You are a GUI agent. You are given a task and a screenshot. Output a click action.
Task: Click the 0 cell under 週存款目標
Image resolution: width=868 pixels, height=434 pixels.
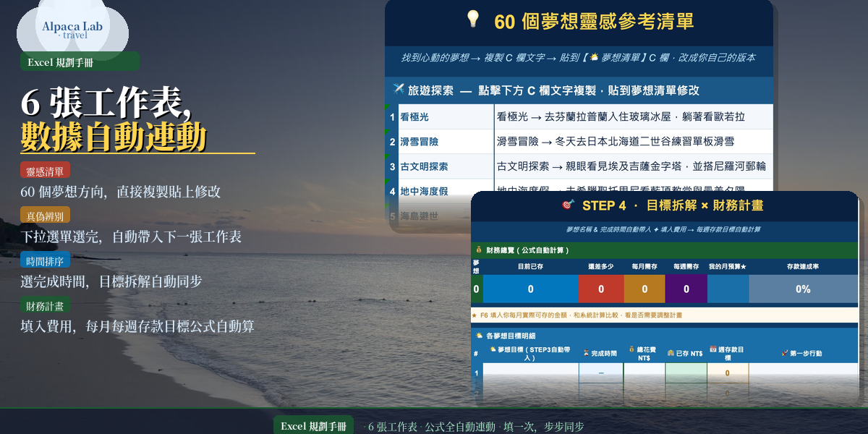(x=728, y=373)
